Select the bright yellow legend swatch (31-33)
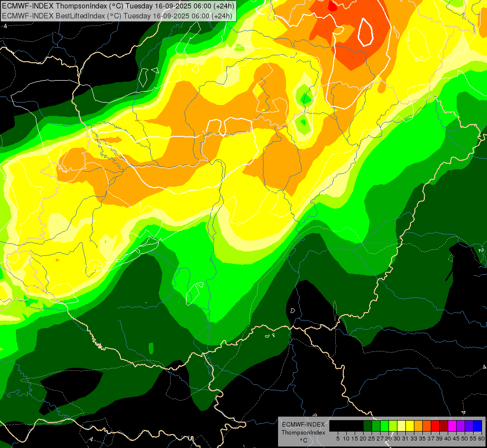The width and height of the screenshot is (487, 448). pyautogui.click(x=410, y=426)
